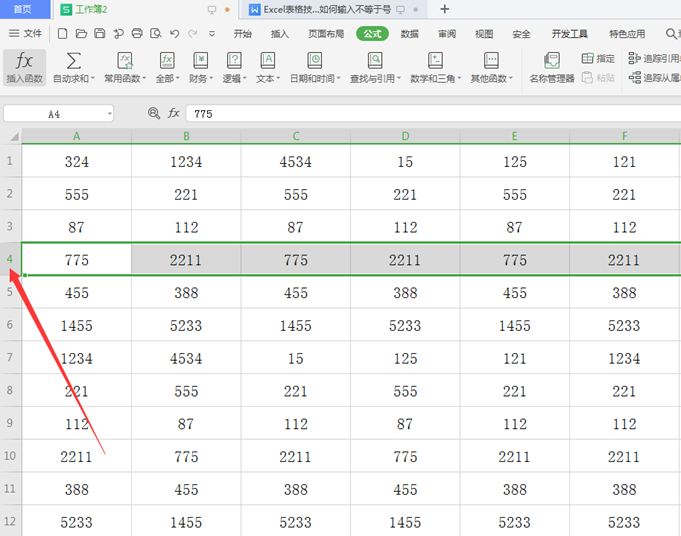Switch to the 开始 Home tab
Screen dimensions: 681x536
tap(242, 34)
